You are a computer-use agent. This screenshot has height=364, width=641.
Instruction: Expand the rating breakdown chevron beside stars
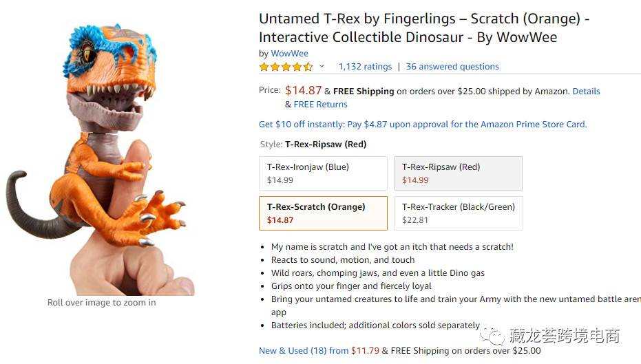[322, 67]
